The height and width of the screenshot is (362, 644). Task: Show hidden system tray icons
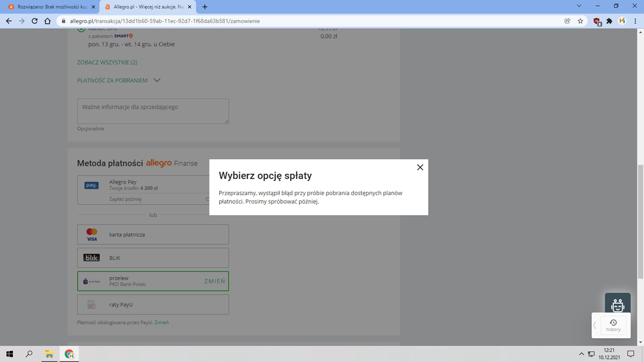click(x=581, y=354)
